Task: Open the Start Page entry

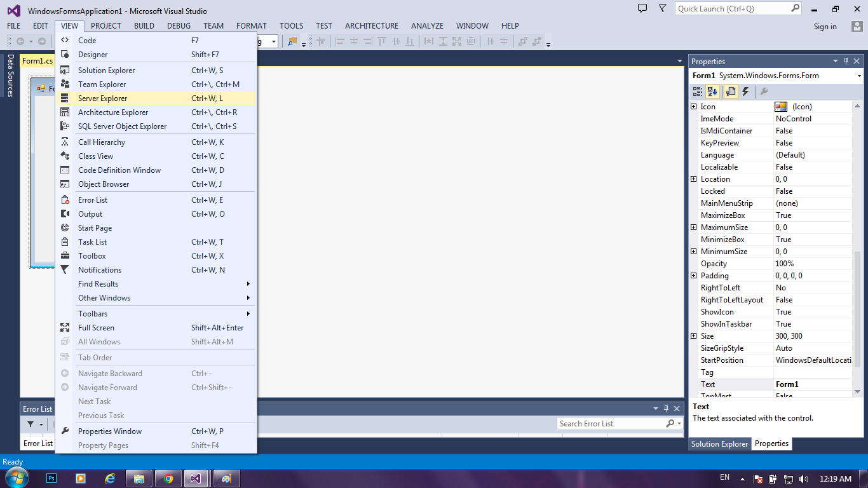Action: pyautogui.click(x=156, y=228)
